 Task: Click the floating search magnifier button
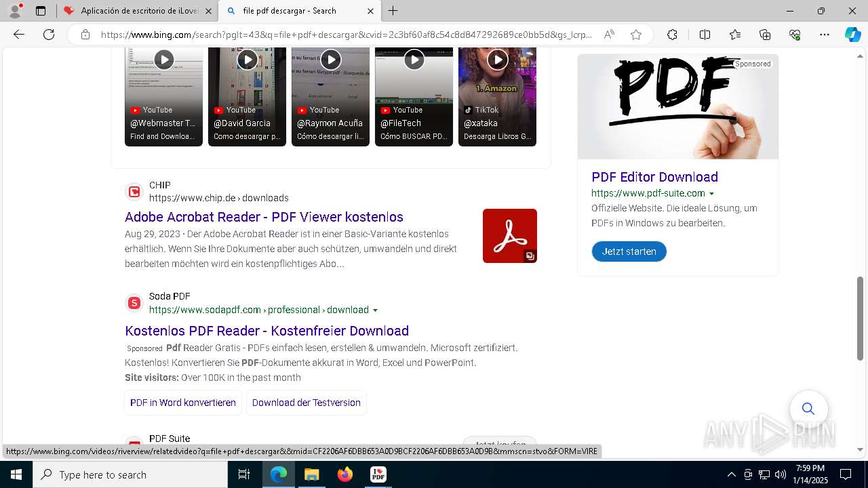(x=808, y=408)
